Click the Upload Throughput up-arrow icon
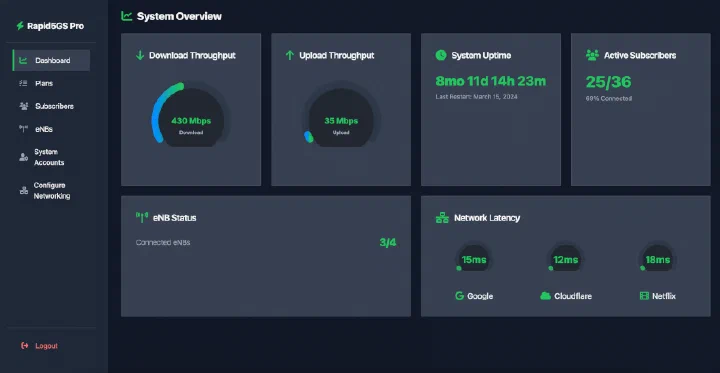720x373 pixels. 290,56
